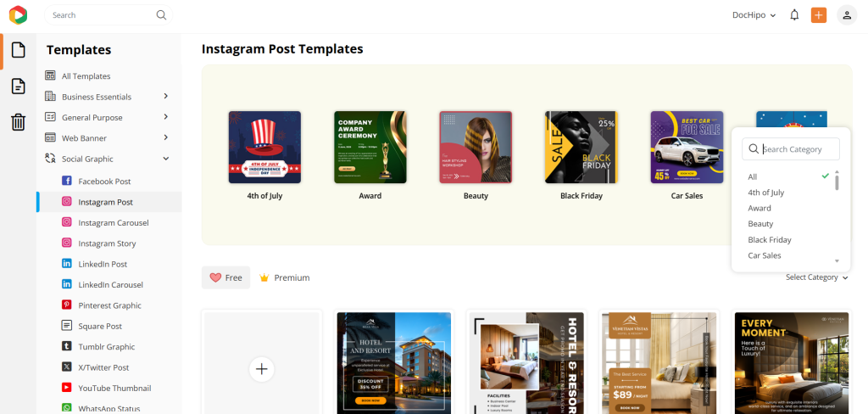Click the YouTube icon beside YouTube Thumbnail
The image size is (868, 414).
point(66,388)
